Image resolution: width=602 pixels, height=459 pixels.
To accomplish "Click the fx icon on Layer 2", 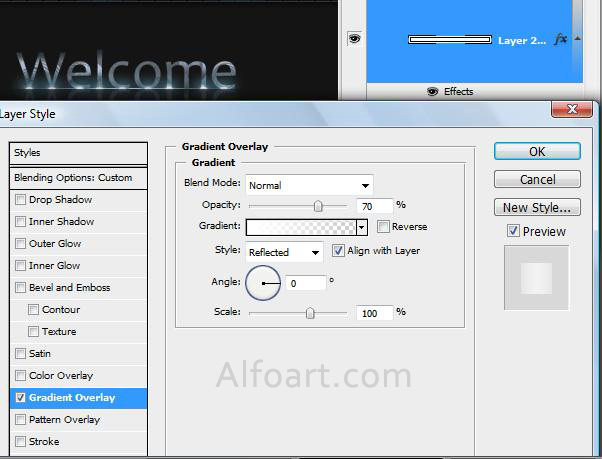I will (x=561, y=39).
